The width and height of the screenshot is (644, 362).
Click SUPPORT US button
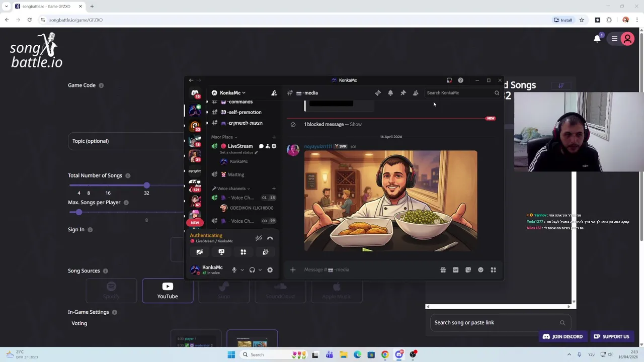(611, 337)
